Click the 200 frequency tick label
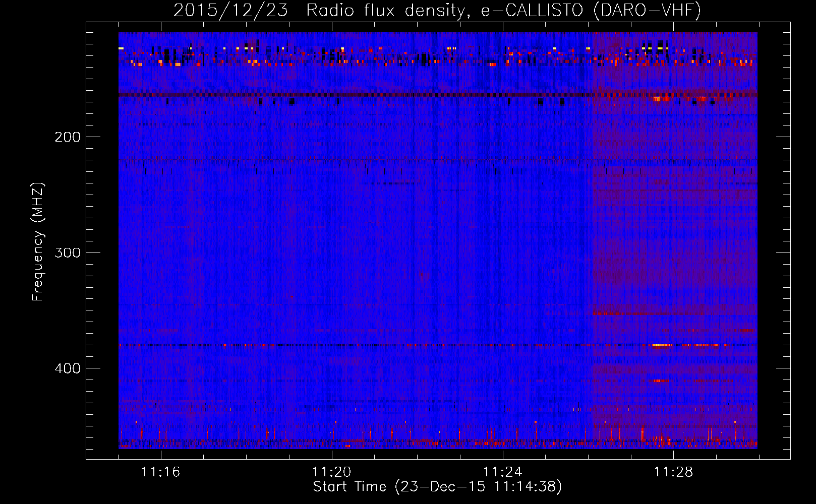 coord(67,137)
